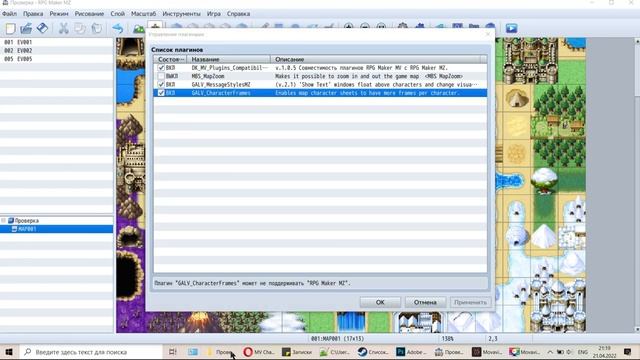Disable the GALV_CharacterFrames plugin checkbox
640x360 pixels.
161,93
